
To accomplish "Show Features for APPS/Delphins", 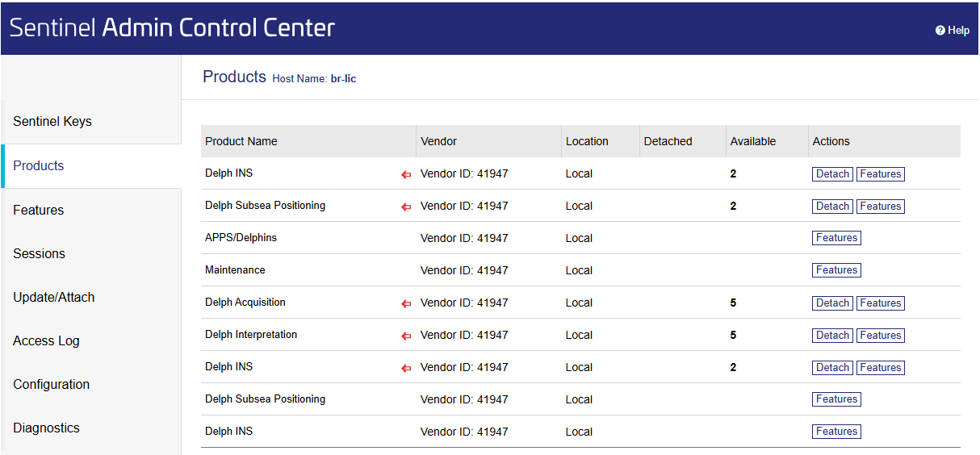I will [836, 238].
